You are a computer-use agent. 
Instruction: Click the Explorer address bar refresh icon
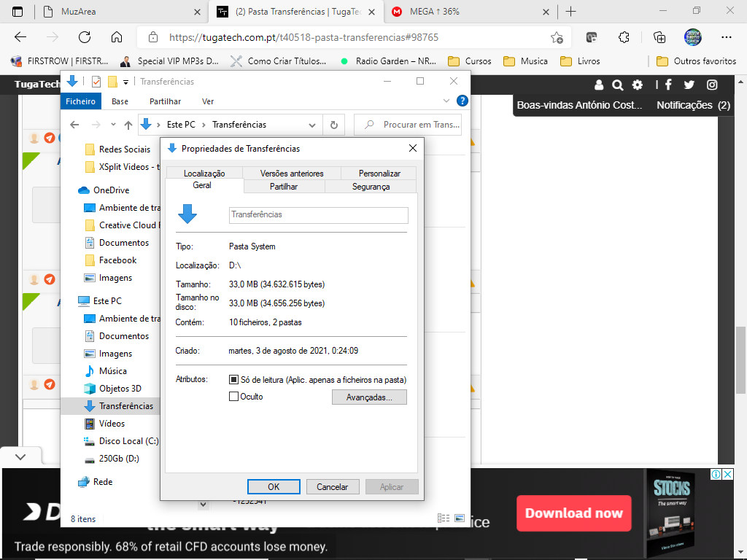click(333, 125)
